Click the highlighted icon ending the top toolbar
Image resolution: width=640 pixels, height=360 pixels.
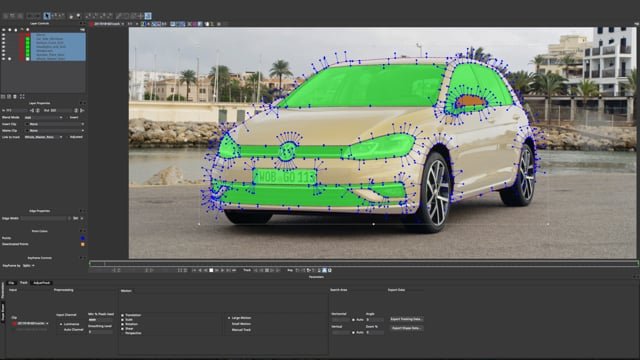coord(148,16)
